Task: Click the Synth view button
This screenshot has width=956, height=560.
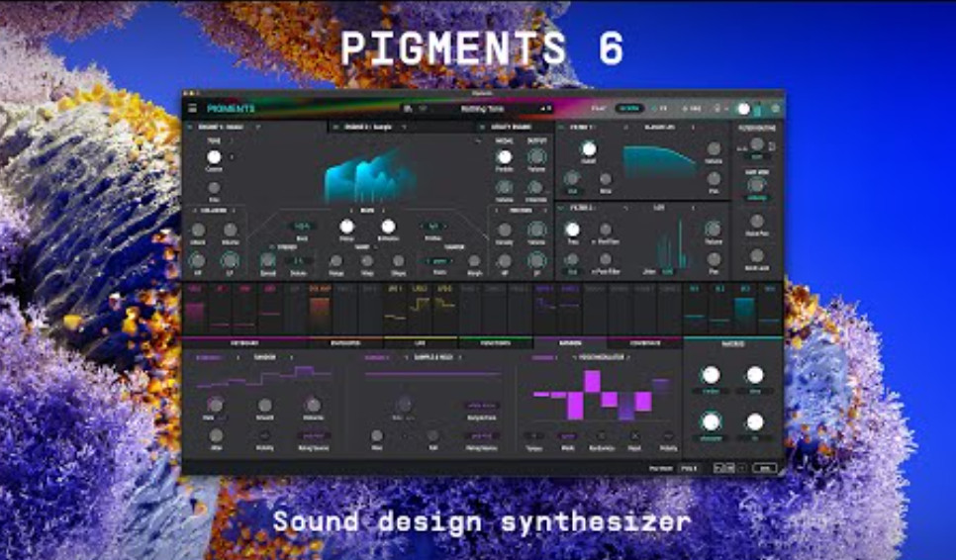Action: pos(628,109)
